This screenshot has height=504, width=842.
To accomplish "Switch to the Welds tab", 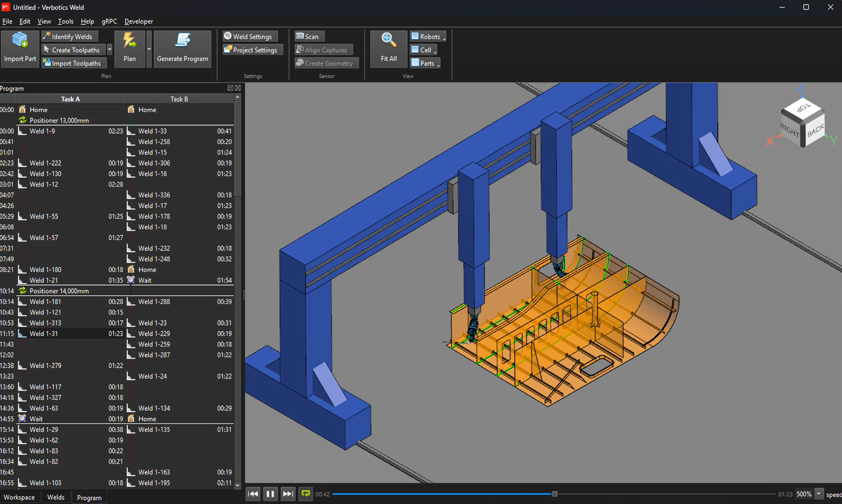I will point(56,497).
